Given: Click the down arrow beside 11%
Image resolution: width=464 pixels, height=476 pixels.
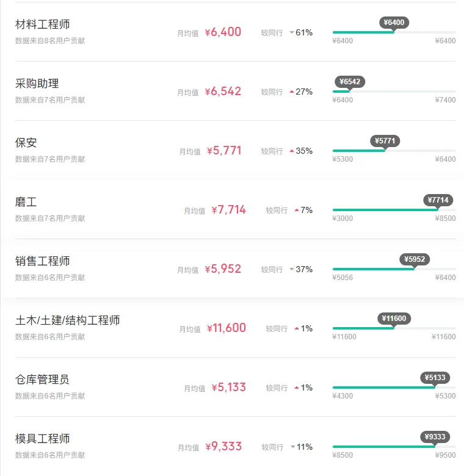Looking at the screenshot, I should click(292, 447).
